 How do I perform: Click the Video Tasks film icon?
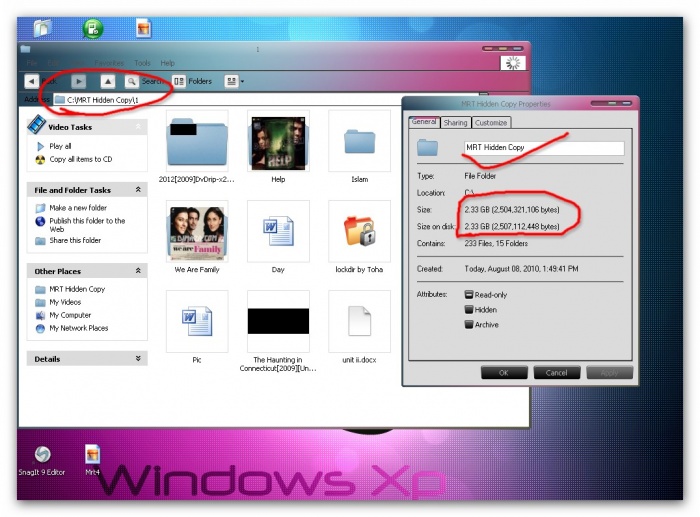37,125
